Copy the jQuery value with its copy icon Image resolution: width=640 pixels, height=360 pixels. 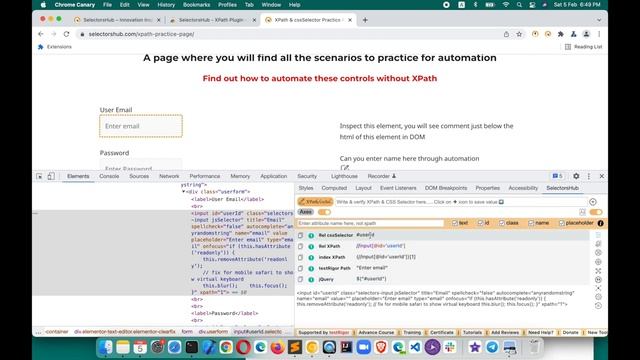pos(300,279)
